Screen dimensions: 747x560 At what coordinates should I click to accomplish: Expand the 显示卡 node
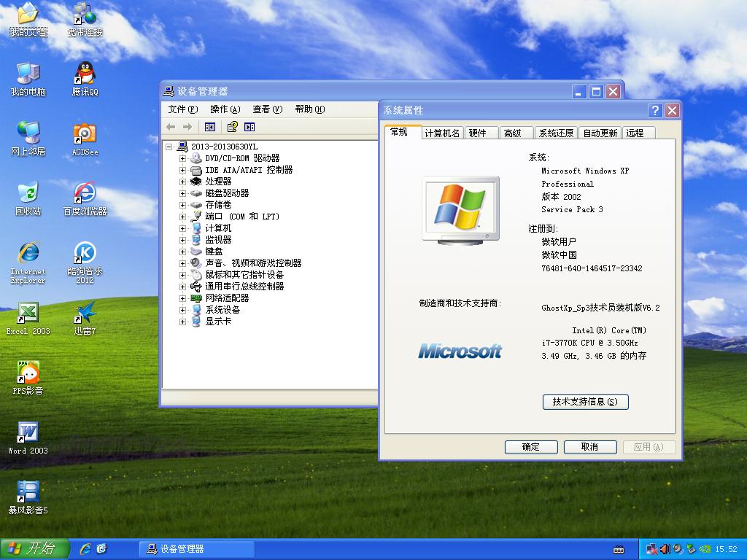pos(182,322)
